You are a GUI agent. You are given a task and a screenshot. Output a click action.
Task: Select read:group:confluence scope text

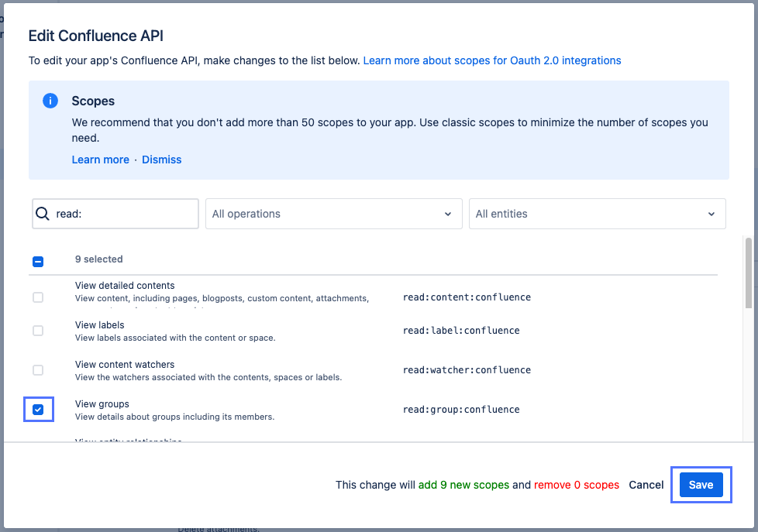coord(461,410)
